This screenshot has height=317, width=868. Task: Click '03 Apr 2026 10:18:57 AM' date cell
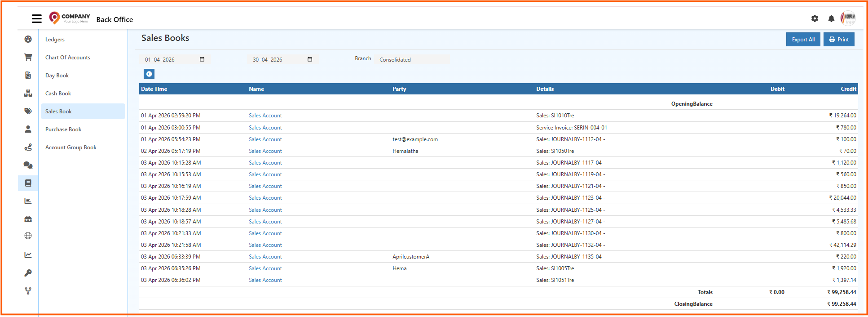tap(171, 222)
